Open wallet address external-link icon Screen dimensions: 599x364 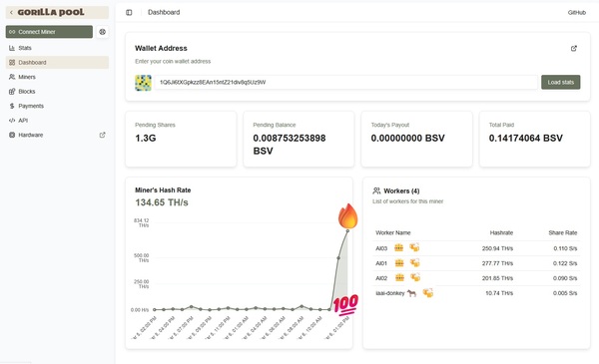coord(574,49)
